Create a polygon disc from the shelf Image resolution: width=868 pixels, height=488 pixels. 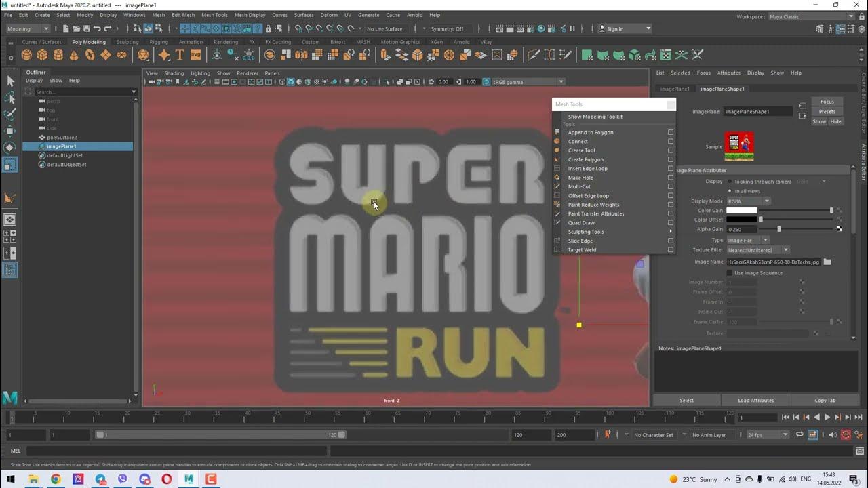tap(121, 55)
